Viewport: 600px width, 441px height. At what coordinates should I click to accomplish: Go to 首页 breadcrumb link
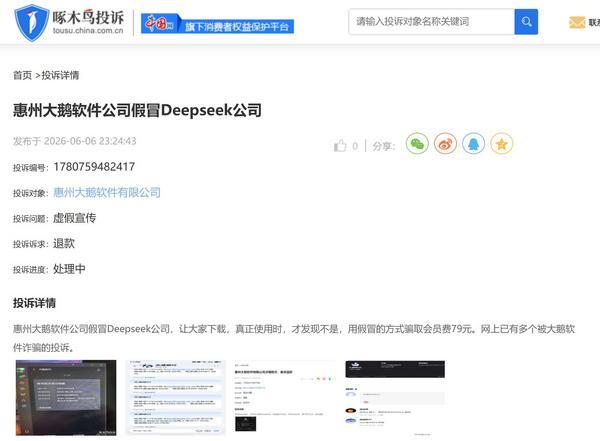point(23,75)
